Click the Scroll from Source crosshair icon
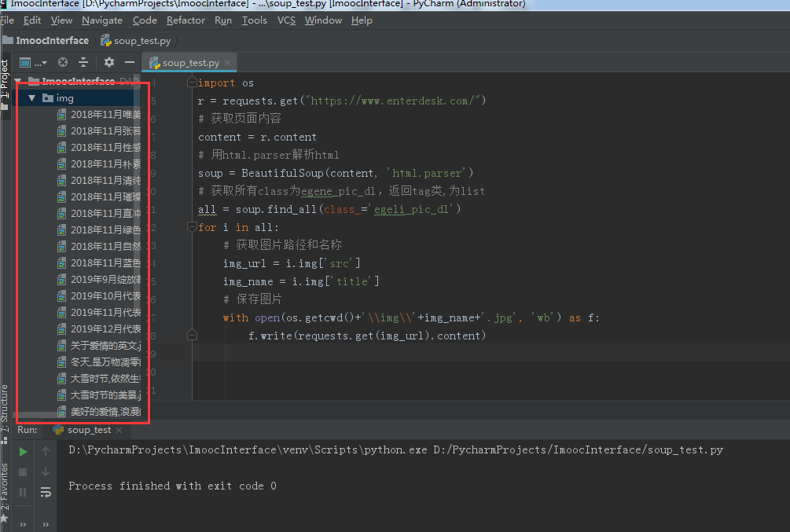 [x=62, y=62]
